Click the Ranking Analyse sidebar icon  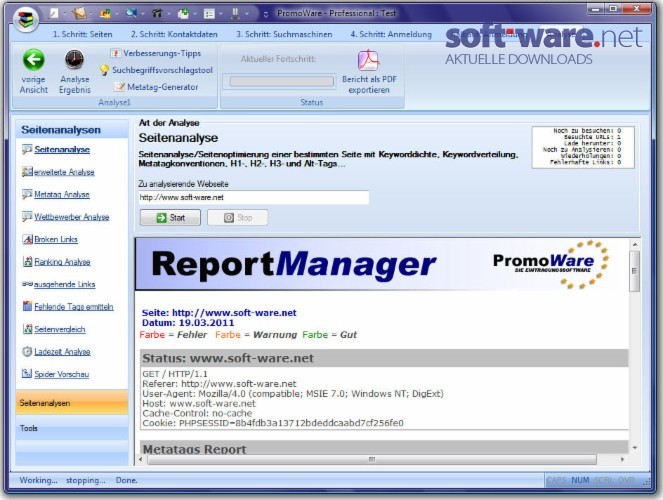tap(27, 262)
